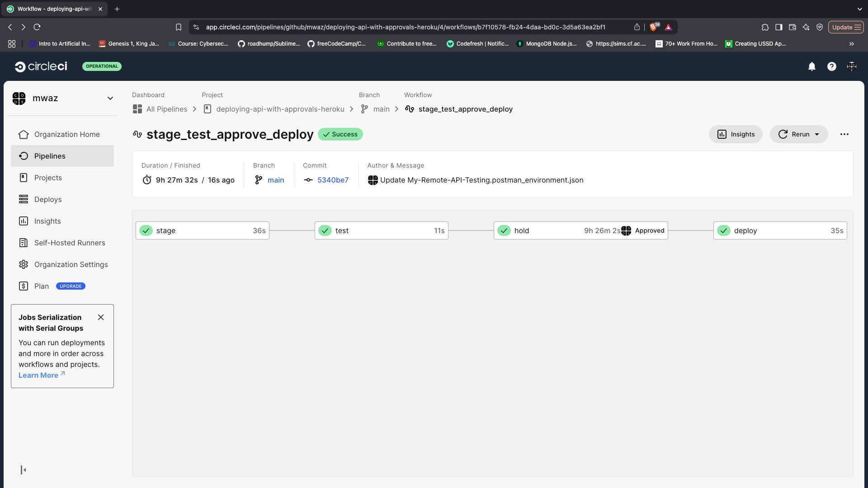
Task: Expand the hidden bookmarks overflow chevron
Action: [851, 44]
